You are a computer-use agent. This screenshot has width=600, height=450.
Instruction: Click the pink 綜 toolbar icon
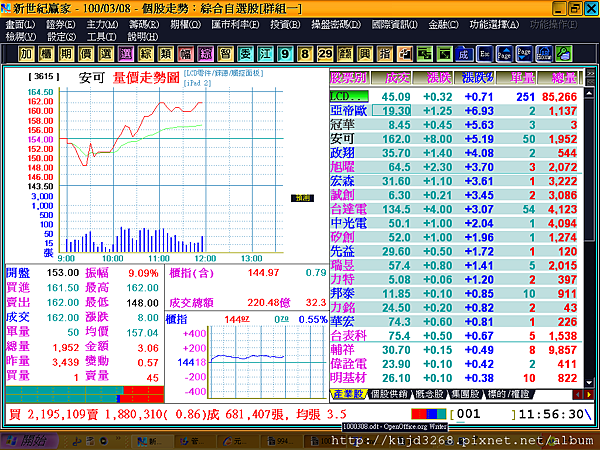click(x=205, y=54)
